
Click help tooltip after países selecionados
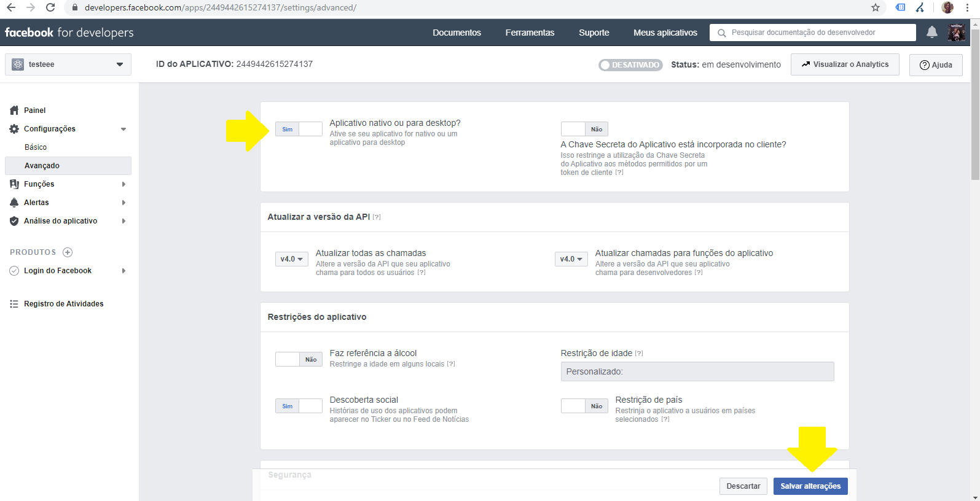[665, 419]
